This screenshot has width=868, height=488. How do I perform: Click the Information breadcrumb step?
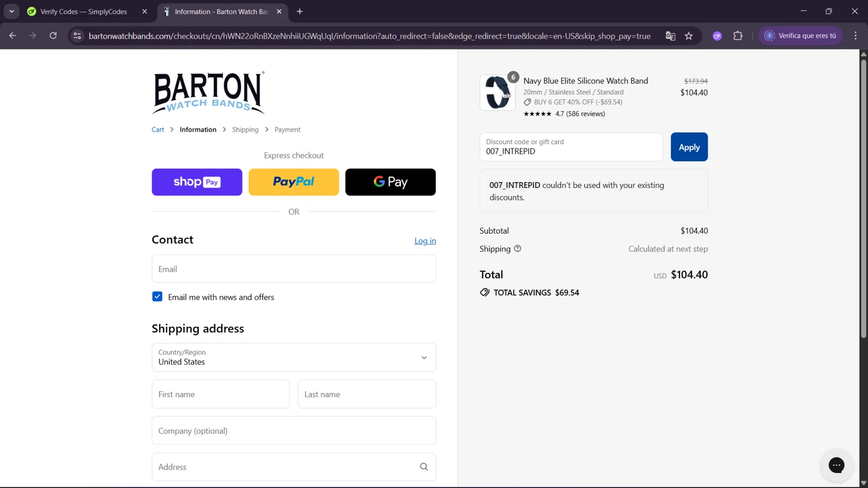198,130
